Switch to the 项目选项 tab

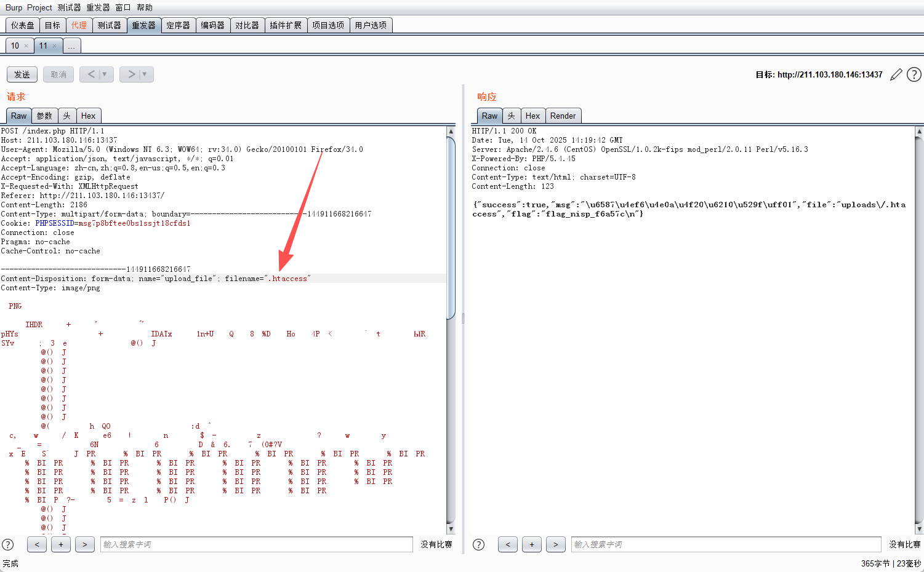tap(328, 25)
